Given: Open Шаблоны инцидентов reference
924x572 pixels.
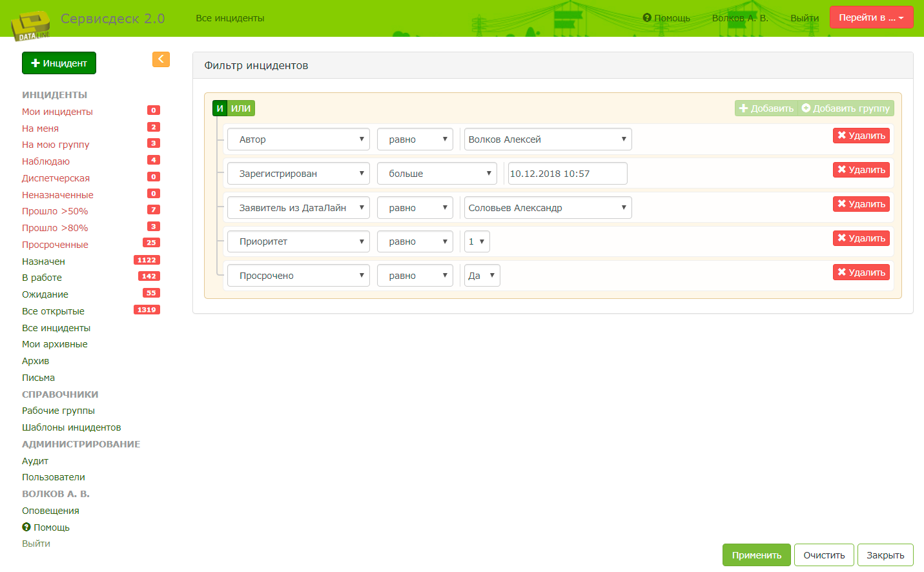Looking at the screenshot, I should [x=72, y=427].
